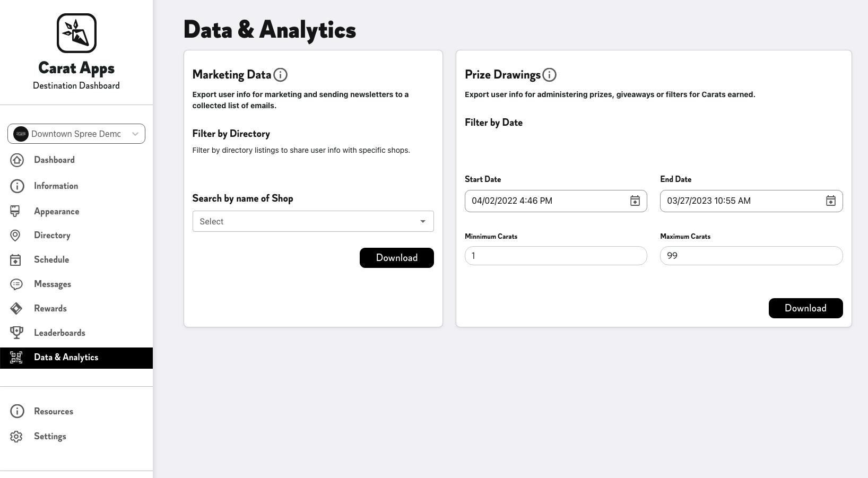The height and width of the screenshot is (478, 868).
Task: Click the Rewards tag icon
Action: tap(16, 308)
